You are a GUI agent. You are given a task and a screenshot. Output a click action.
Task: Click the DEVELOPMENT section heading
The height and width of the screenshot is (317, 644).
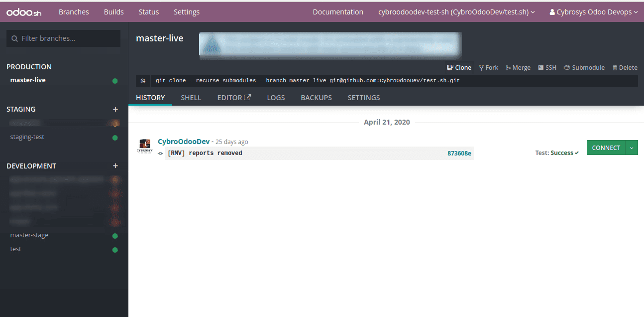[31, 166]
